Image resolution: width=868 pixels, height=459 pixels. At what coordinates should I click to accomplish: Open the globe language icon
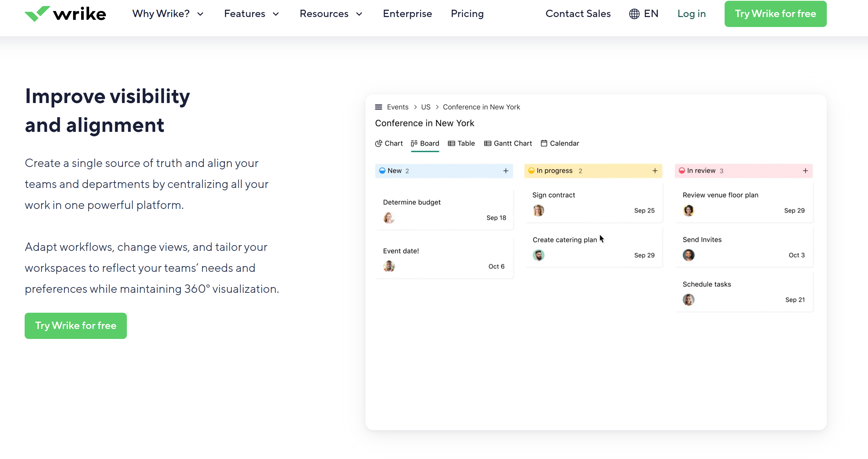click(634, 14)
